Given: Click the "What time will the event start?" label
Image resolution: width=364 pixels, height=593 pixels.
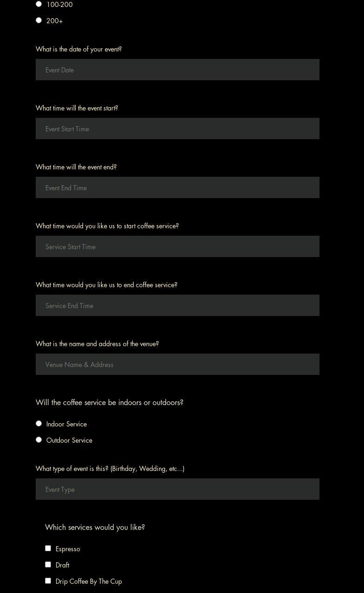Looking at the screenshot, I should pos(77,108).
